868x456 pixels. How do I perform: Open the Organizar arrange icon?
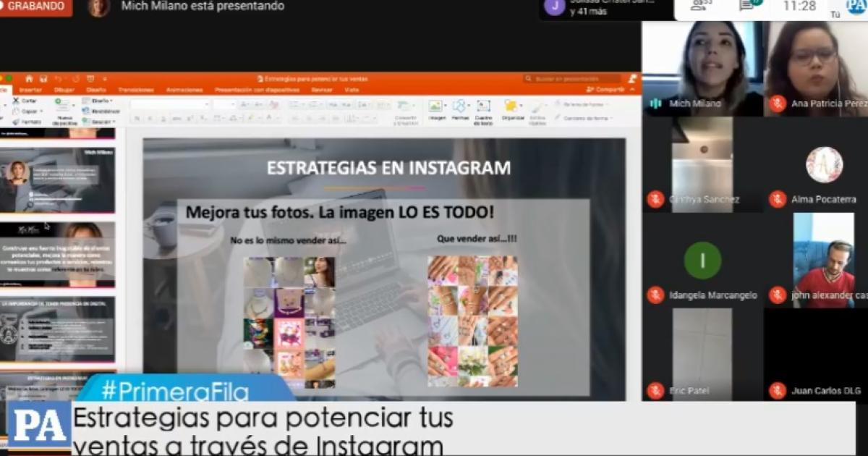[511, 106]
